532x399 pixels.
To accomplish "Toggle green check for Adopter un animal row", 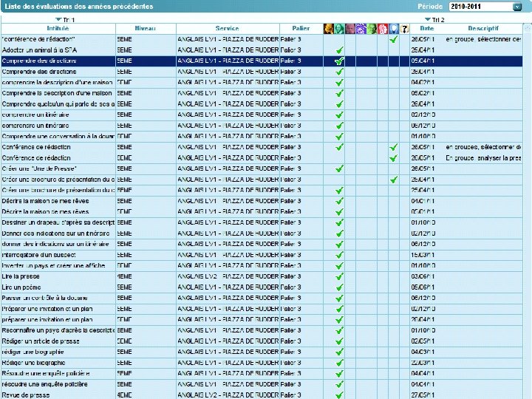I will coord(339,50).
